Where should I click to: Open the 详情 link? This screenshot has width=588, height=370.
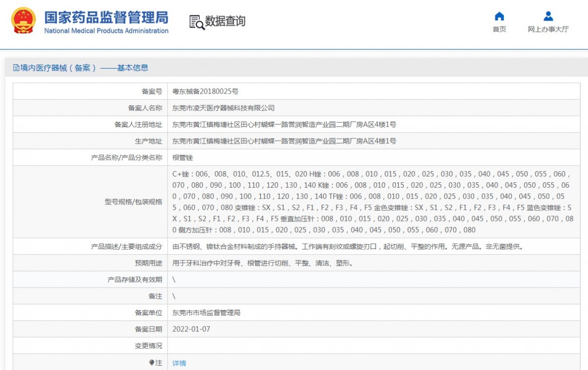tap(179, 363)
